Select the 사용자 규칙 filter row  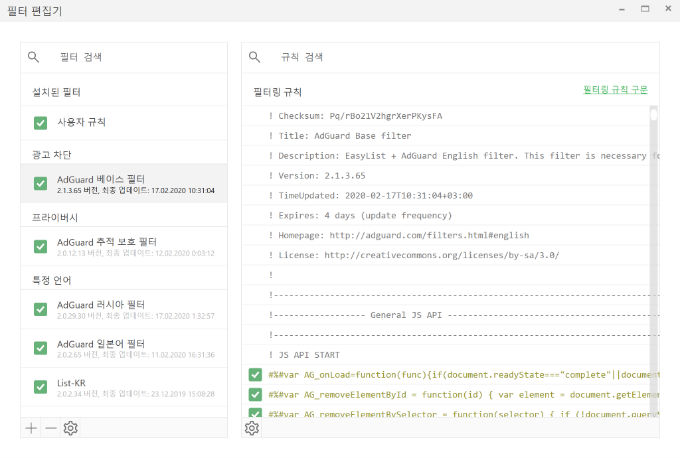pyautogui.click(x=124, y=123)
